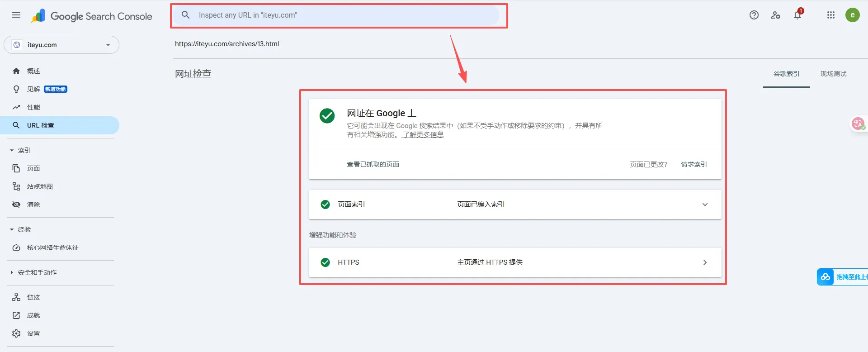Click the crossed-eye icon for 清除
Viewport: 868px width, 352px height.
pyautogui.click(x=16, y=205)
